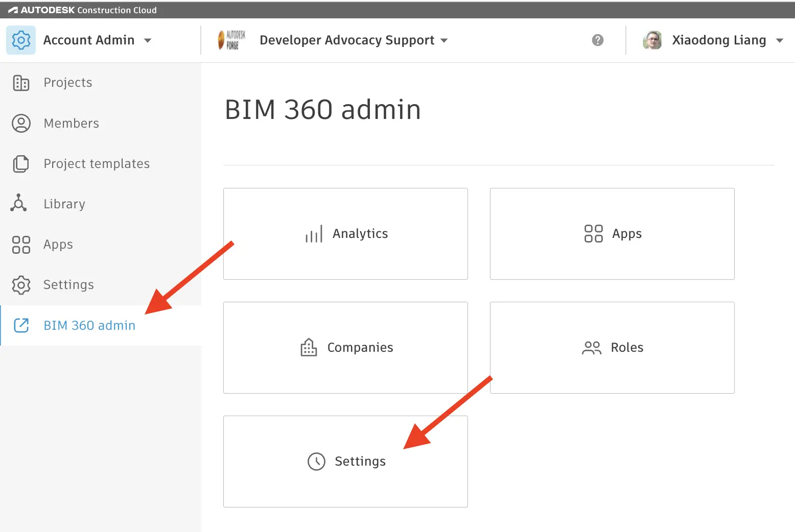Screen dimensions: 795x532
Task: Click the sidebar Apps grid icon
Action: point(21,245)
